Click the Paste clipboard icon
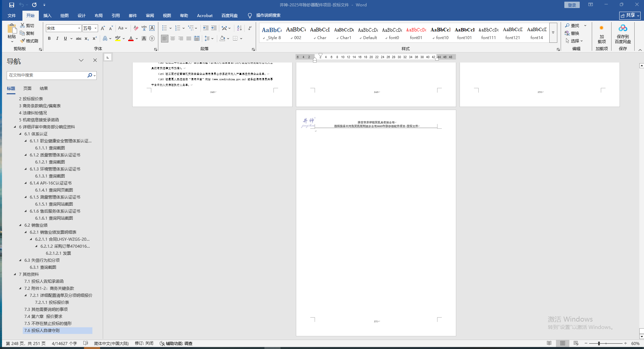Screen dimensions: 644x349 click(12, 29)
